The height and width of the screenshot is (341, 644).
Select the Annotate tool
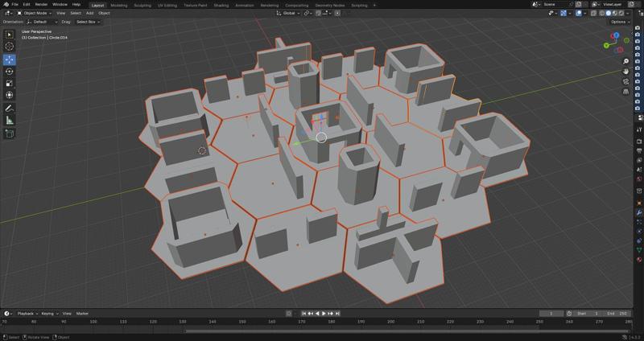pos(9,109)
